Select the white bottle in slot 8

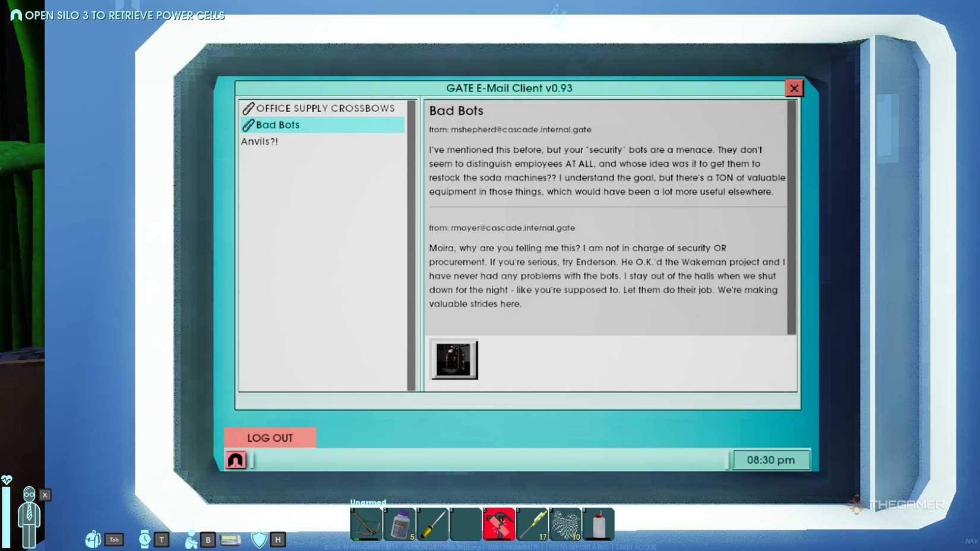[x=599, y=524]
